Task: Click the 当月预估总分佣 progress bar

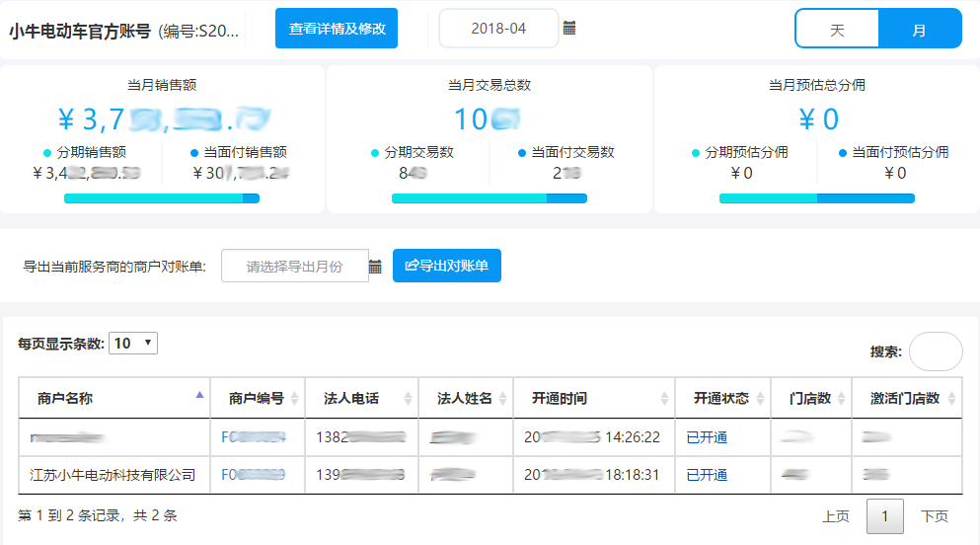Action: click(817, 198)
